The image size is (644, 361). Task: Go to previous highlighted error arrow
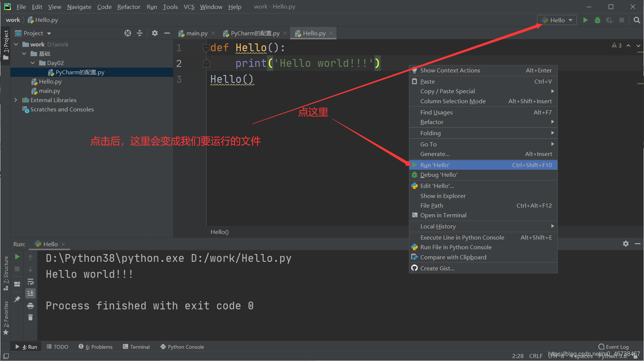(628, 45)
